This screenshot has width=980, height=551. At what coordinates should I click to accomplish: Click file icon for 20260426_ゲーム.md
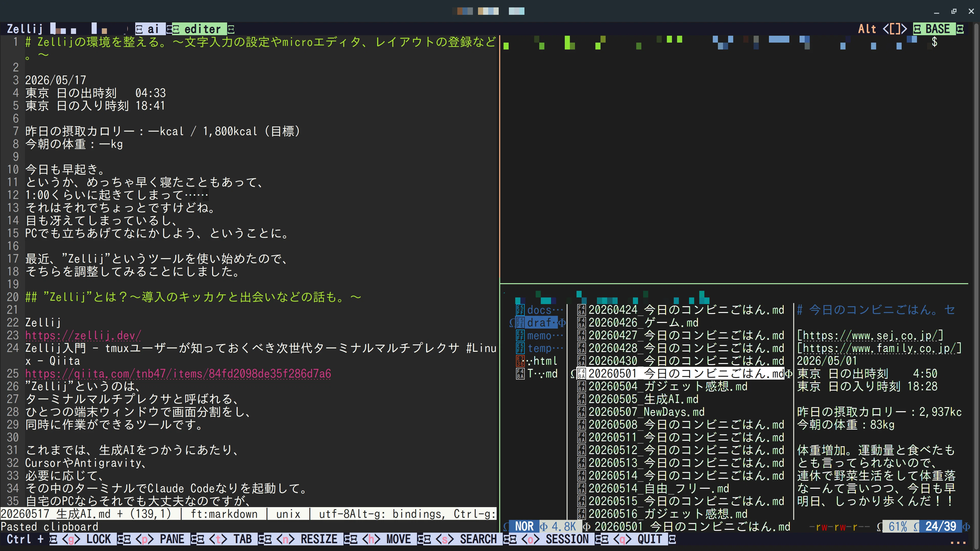581,322
